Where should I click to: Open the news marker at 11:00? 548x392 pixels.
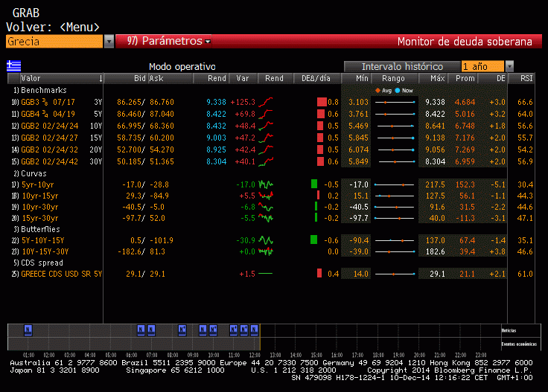click(234, 330)
